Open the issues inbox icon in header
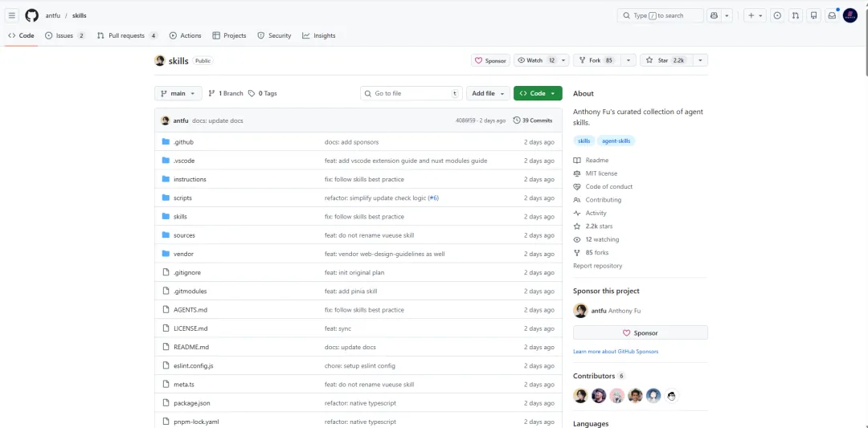The width and height of the screenshot is (868, 428). click(x=777, y=15)
